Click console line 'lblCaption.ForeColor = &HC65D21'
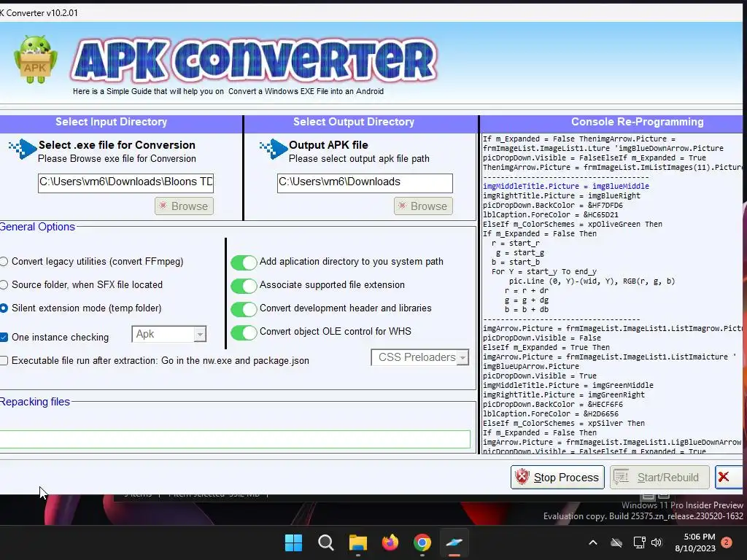 coord(551,215)
